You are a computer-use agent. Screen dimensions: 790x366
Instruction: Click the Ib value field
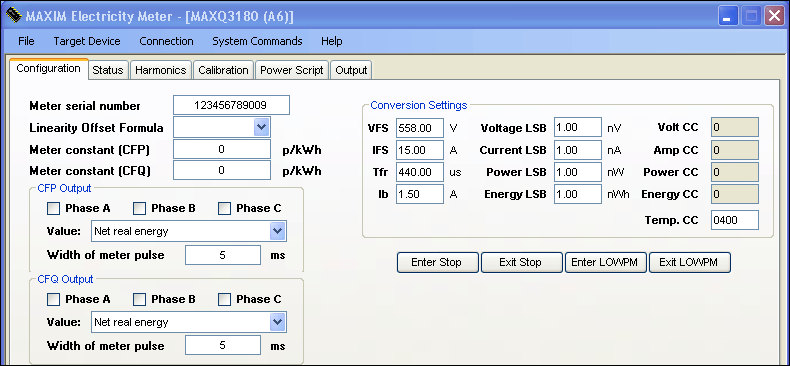[420, 194]
